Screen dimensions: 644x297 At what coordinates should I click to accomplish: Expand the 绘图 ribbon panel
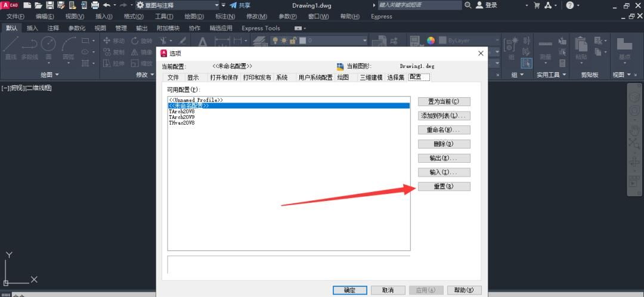click(49, 75)
